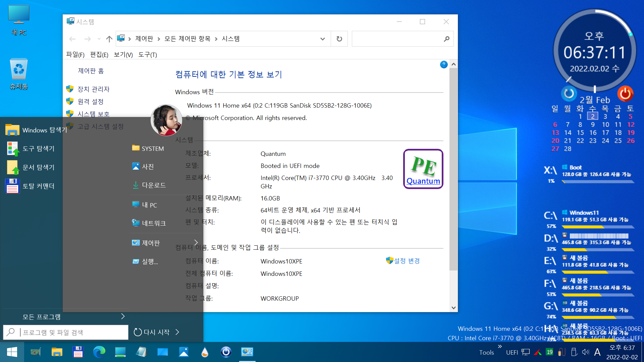Click the monitor icon in taskbar
Image resolution: width=644 pixels, height=362 pixels.
pos(120,352)
